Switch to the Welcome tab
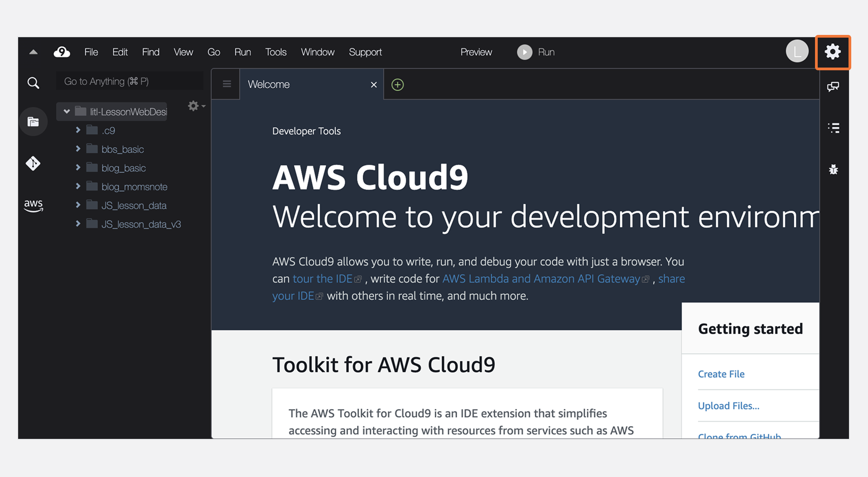868x477 pixels. (311, 84)
